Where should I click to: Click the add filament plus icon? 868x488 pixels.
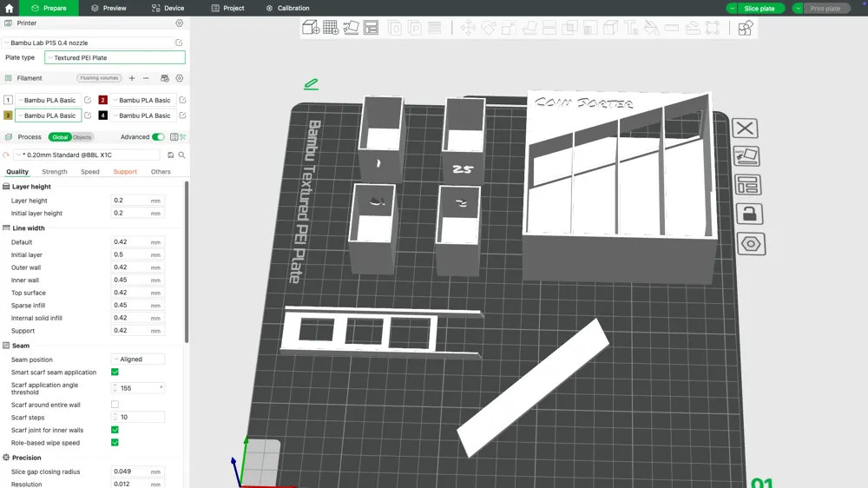coord(132,78)
